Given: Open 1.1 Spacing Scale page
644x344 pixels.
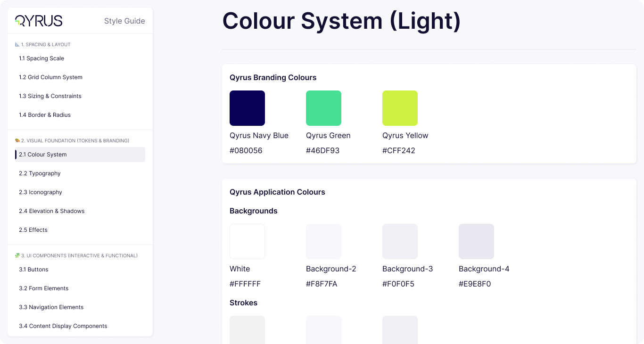Looking at the screenshot, I should coord(80,58).
